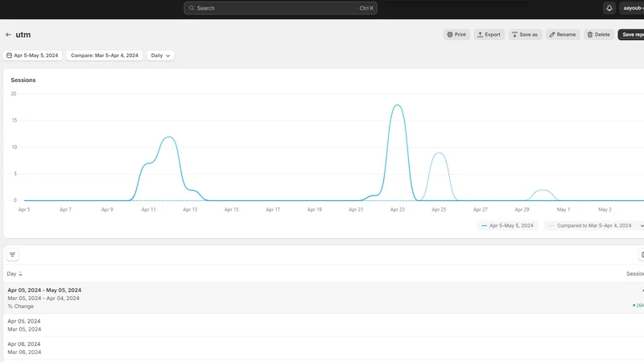Open the notifications bell

coord(609,8)
